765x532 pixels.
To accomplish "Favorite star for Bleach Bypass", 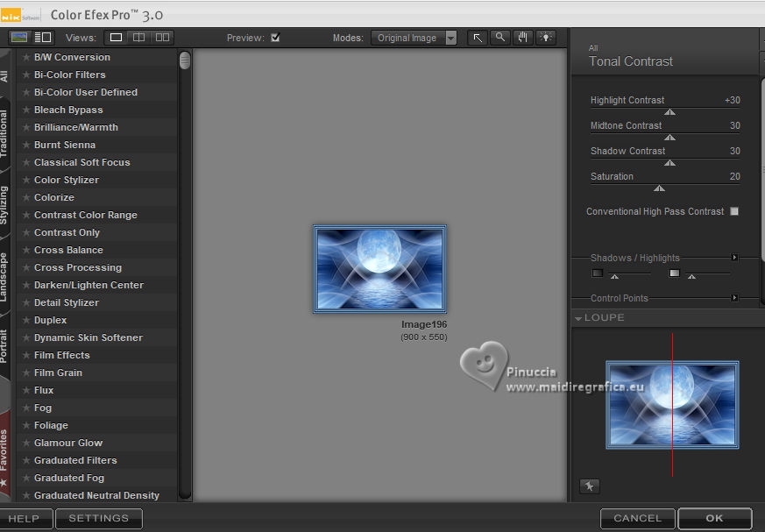I will click(26, 110).
